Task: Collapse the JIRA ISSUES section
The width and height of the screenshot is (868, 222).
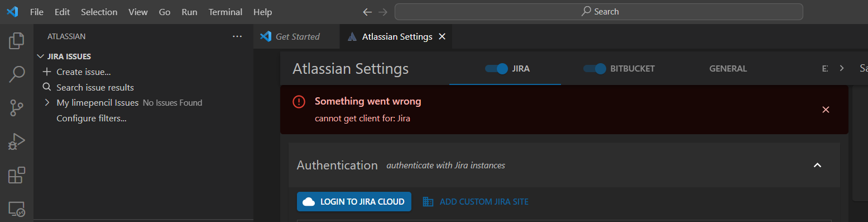Action: pos(40,56)
